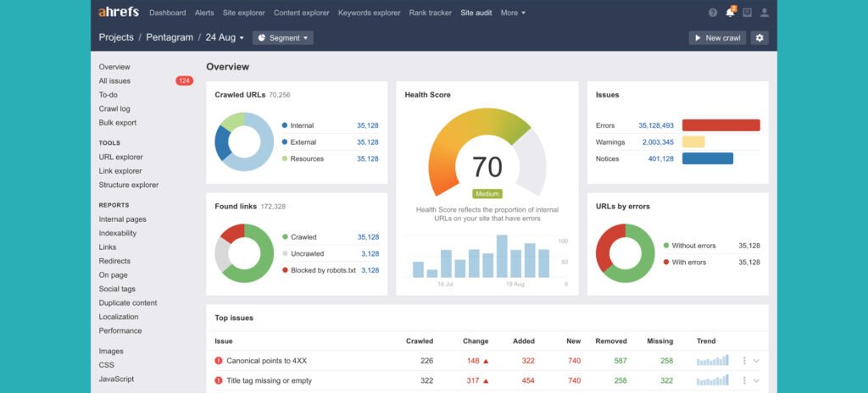Click the yellow Warnings bar in Issues
Screen dimensions: 868x393
pyautogui.click(x=693, y=141)
